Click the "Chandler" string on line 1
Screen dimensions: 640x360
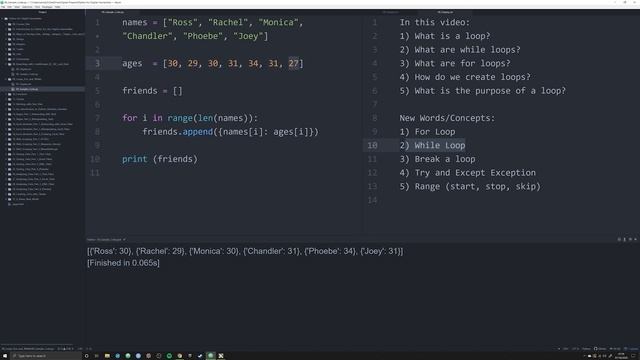(147, 36)
